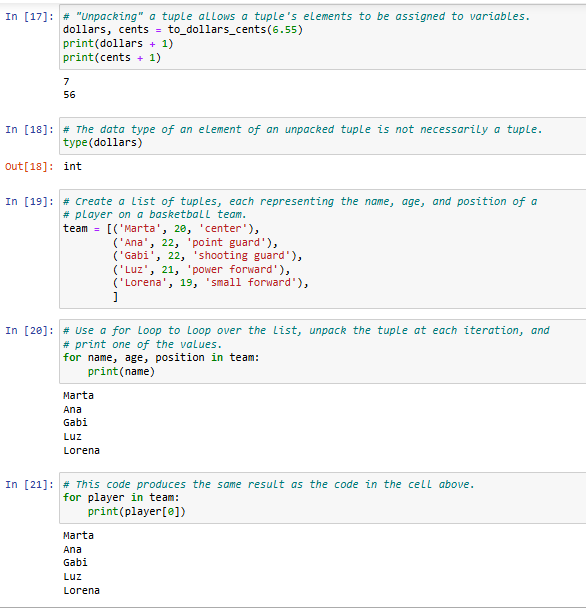Viewport: 586px width, 610px height.
Task: Click the 'print(name)' code line
Action: pyautogui.click(x=121, y=372)
